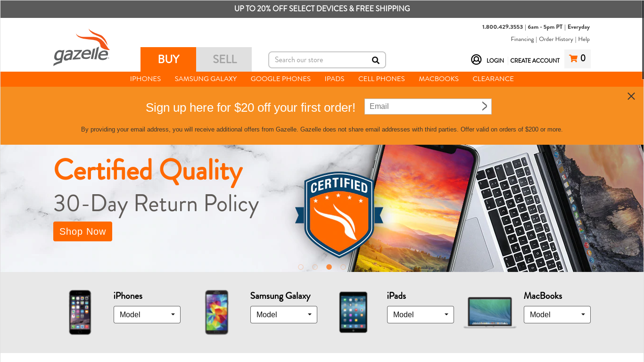Click the user account profile icon
The image size is (644, 362).
(x=476, y=59)
